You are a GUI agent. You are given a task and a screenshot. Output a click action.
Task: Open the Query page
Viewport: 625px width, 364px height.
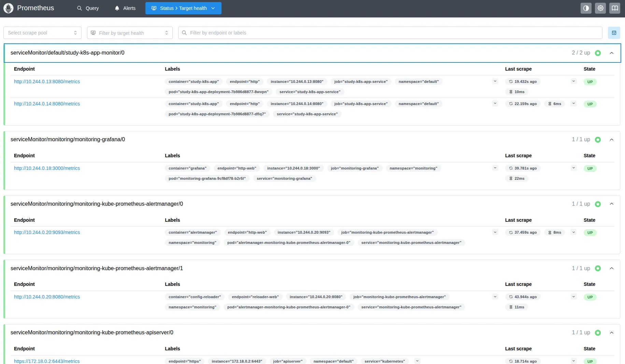pos(88,8)
